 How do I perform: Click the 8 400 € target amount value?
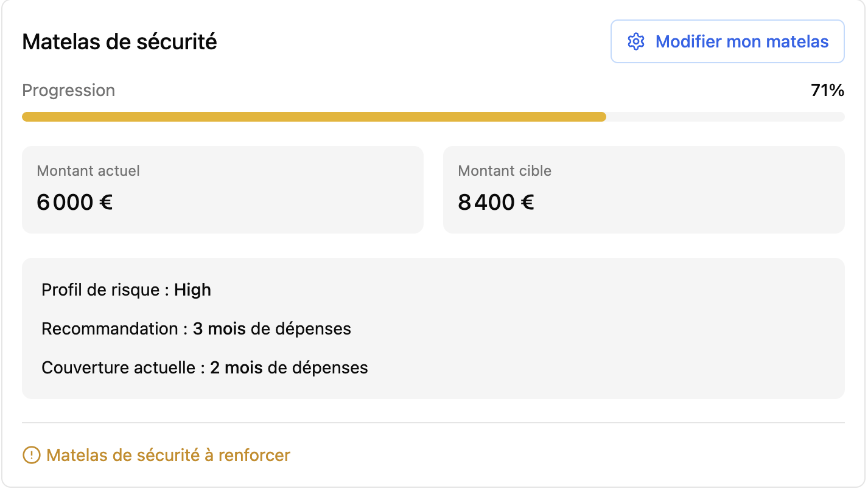(x=496, y=203)
